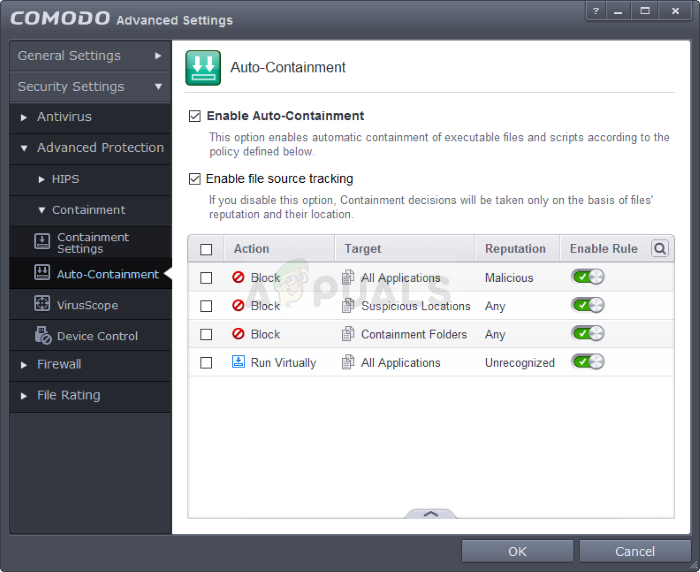
Task: Click the search magnifier icon in rule table
Action: 660,248
